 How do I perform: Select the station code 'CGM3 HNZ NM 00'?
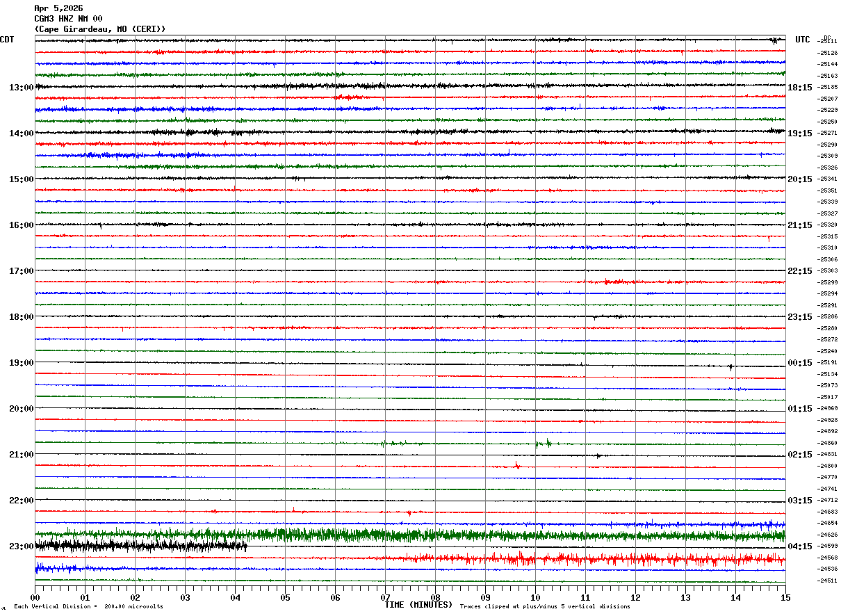[68, 19]
